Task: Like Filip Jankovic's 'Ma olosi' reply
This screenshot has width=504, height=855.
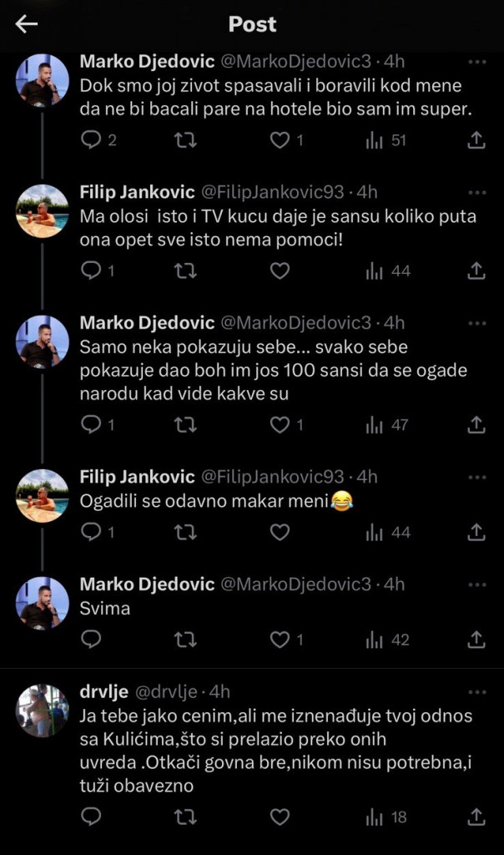Action: [281, 271]
